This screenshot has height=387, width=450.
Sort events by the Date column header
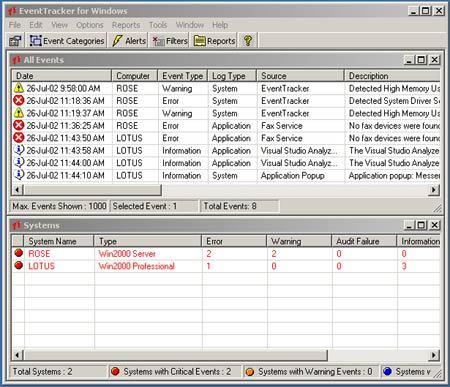tap(61, 76)
